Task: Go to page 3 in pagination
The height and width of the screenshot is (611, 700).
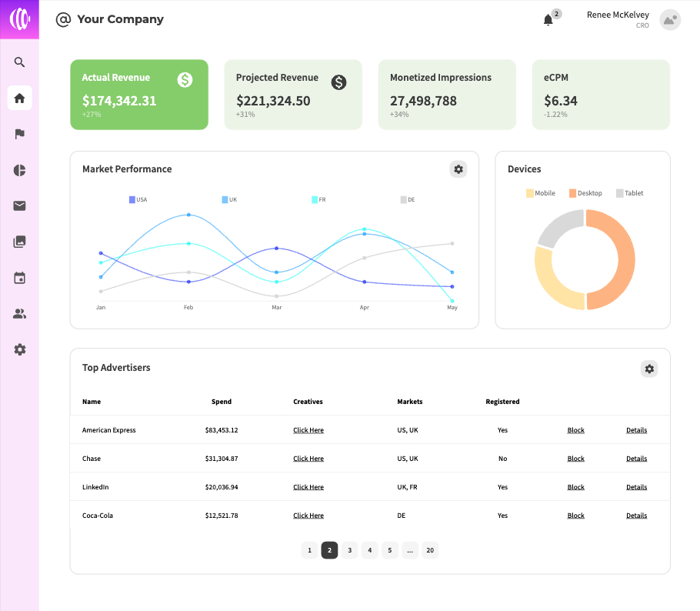Action: (x=349, y=550)
